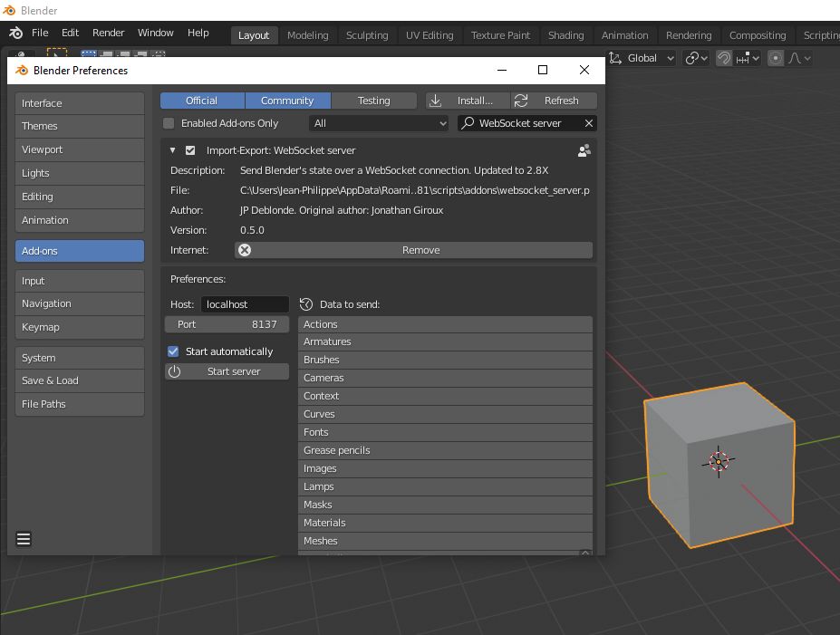Switch to the Sculpting workspace tab
840x635 pixels.
pyautogui.click(x=367, y=35)
